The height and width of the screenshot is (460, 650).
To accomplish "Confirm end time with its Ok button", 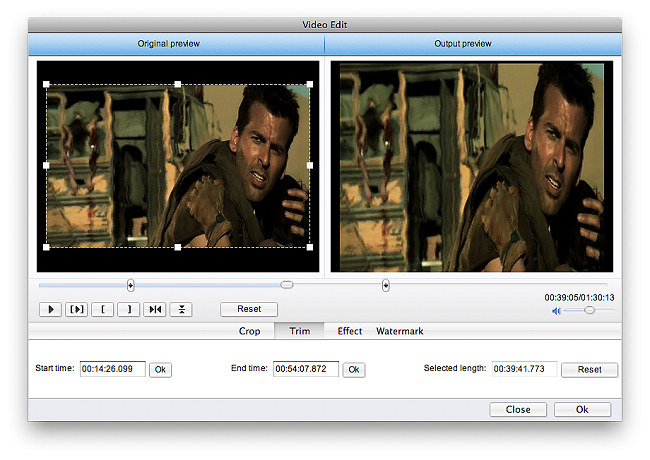I will pyautogui.click(x=354, y=370).
